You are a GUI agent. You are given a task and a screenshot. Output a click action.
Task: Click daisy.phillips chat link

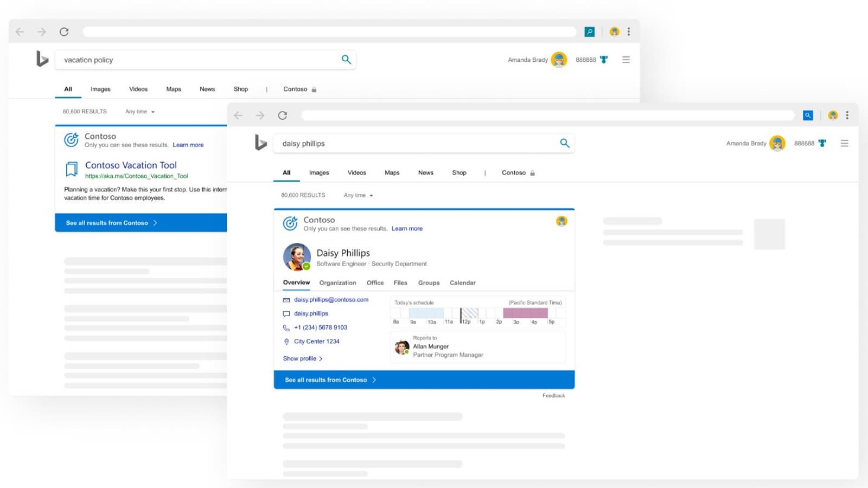click(311, 313)
